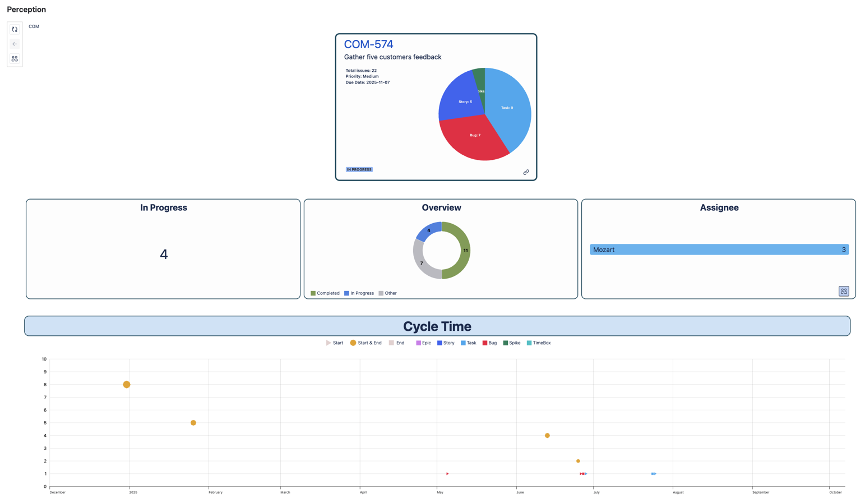This screenshot has height=504, width=865.
Task: Click the orange point at value 4
Action: (547, 436)
